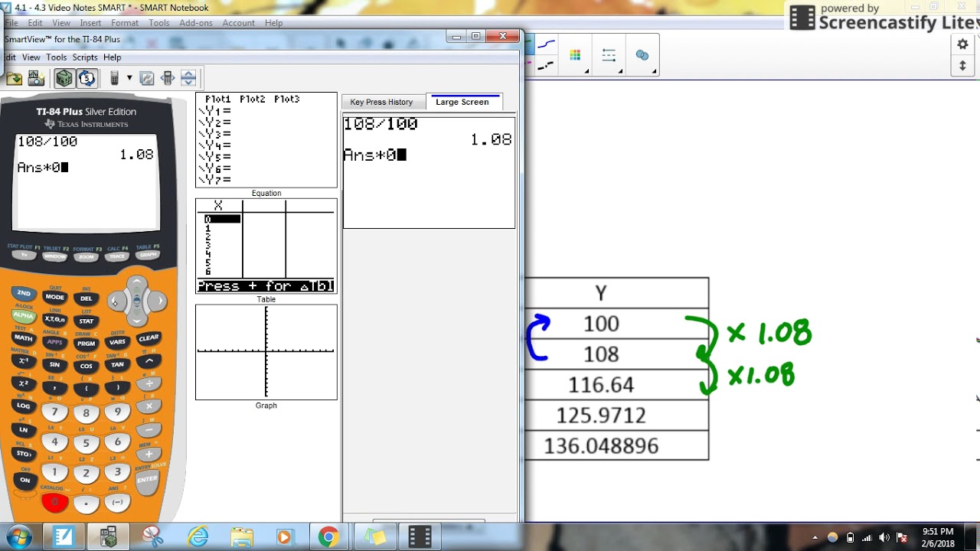980x551 pixels.
Task: Click the negative (-) calculator key
Action: pyautogui.click(x=117, y=502)
